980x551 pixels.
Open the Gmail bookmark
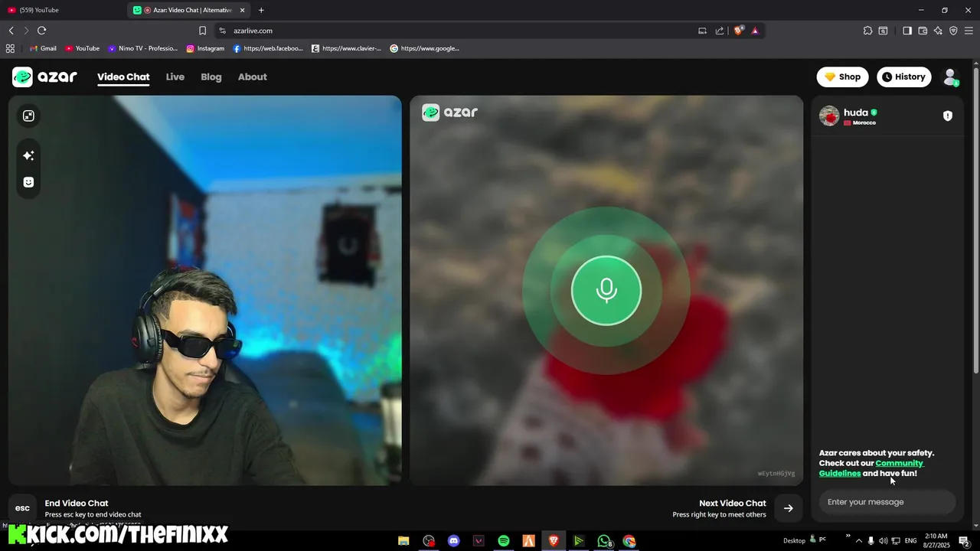(x=43, y=48)
